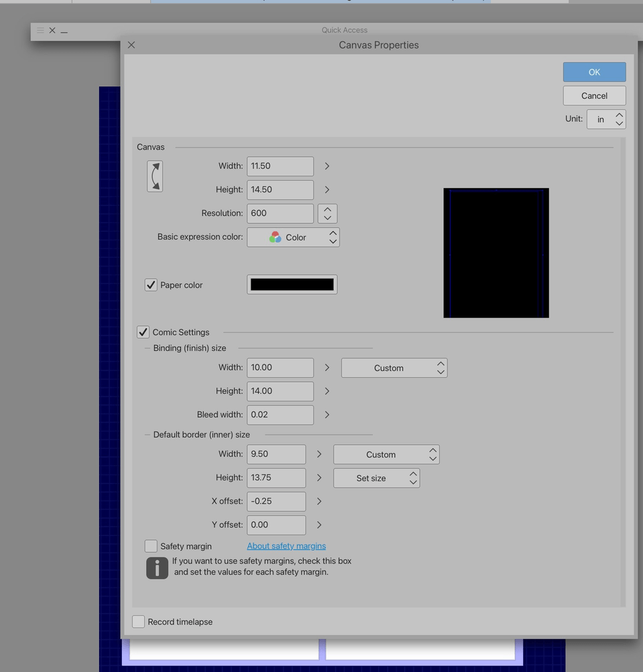Edit the Binding size Height field
The width and height of the screenshot is (643, 672).
[x=280, y=391]
